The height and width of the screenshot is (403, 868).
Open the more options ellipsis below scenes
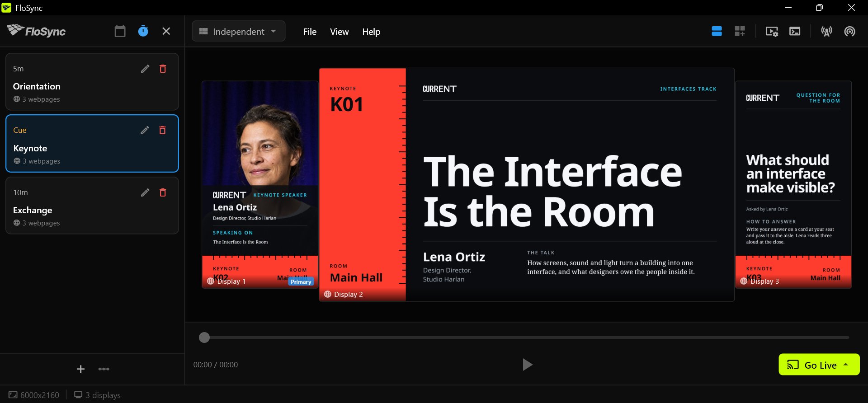[x=104, y=369]
